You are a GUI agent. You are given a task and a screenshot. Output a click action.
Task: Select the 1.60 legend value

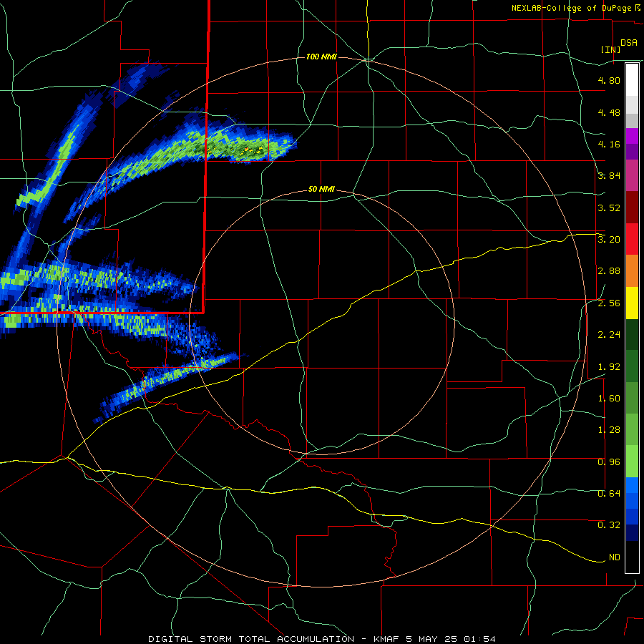click(609, 399)
